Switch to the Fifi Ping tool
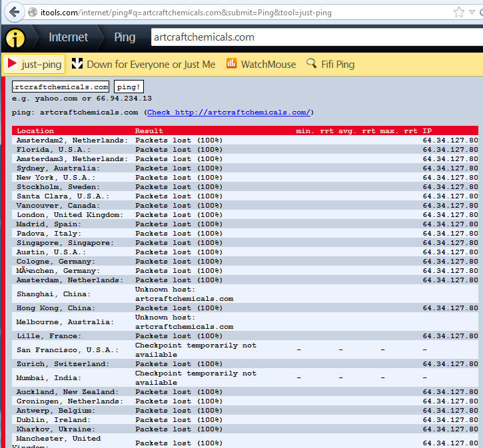Viewport: 483px width, 448px height. [x=338, y=64]
